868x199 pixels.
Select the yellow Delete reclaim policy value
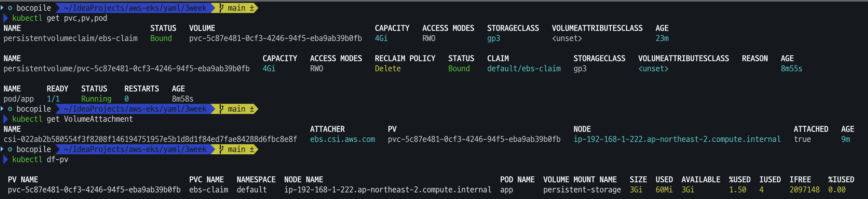click(x=388, y=68)
